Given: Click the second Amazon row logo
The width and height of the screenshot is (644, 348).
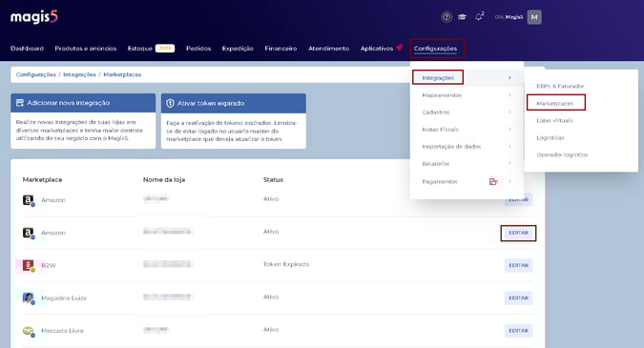Looking at the screenshot, I should pyautogui.click(x=28, y=233).
